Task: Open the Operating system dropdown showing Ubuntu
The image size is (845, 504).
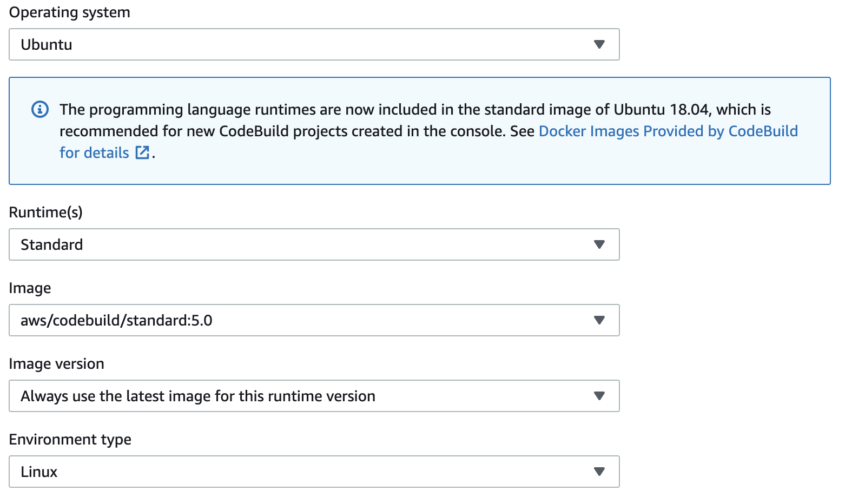Action: [314, 44]
